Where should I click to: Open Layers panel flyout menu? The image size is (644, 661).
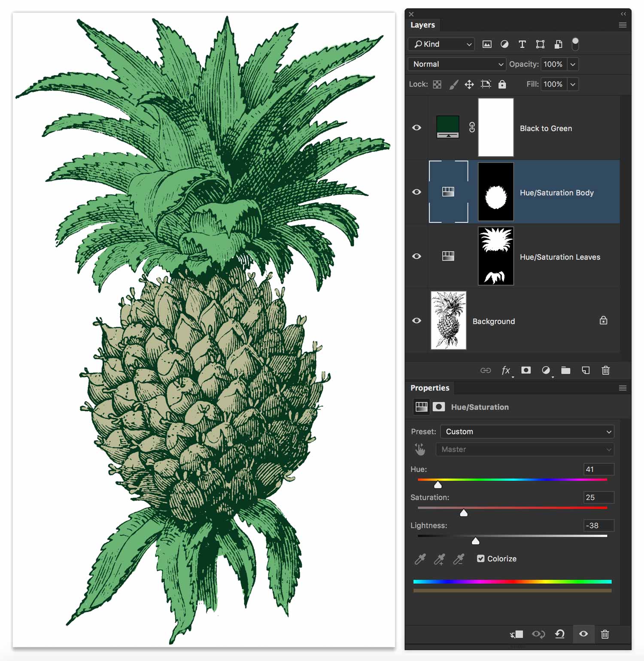coord(623,25)
